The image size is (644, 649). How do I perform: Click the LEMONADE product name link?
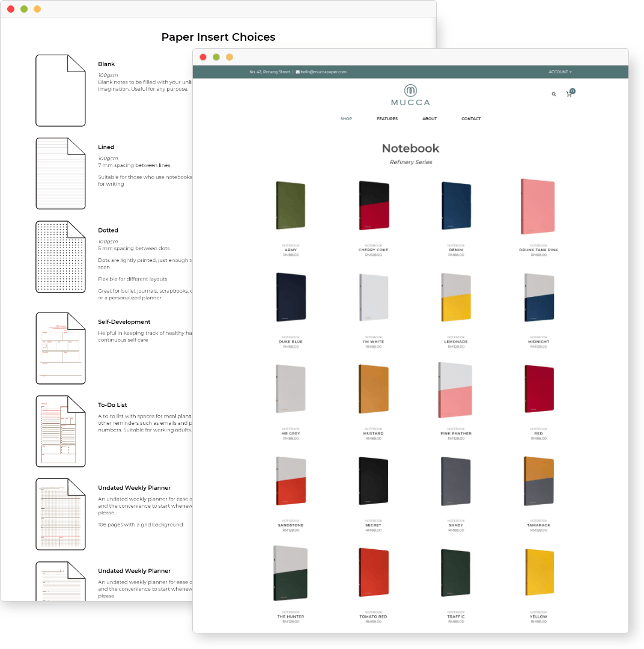click(456, 342)
